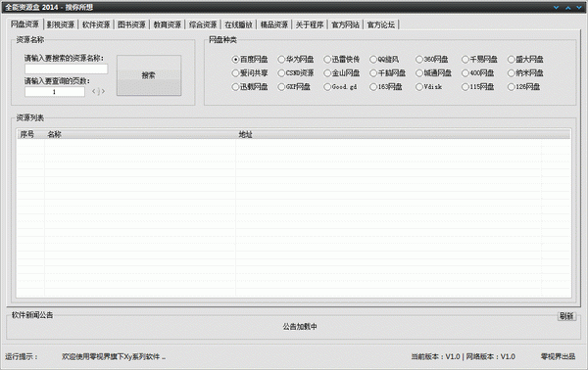The height and width of the screenshot is (370, 588).
Task: Pick the 163网盘 radio button
Action: click(386, 87)
